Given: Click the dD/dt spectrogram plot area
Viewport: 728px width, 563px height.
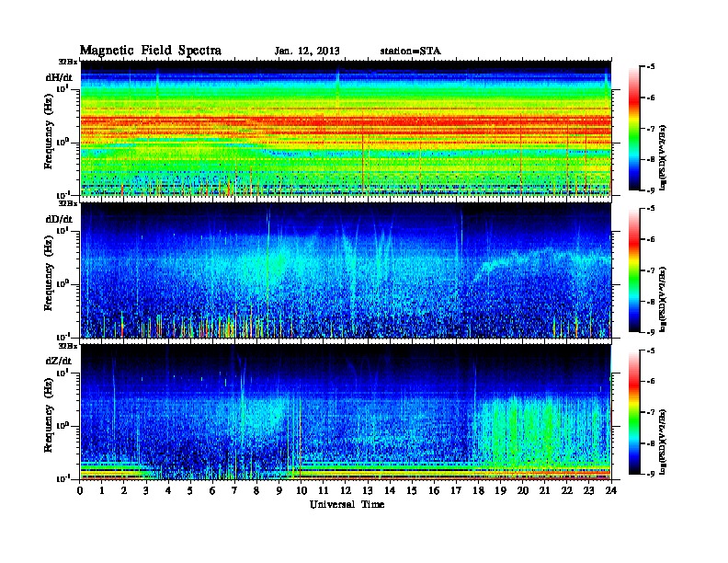Looking at the screenshot, I should pos(346,270).
